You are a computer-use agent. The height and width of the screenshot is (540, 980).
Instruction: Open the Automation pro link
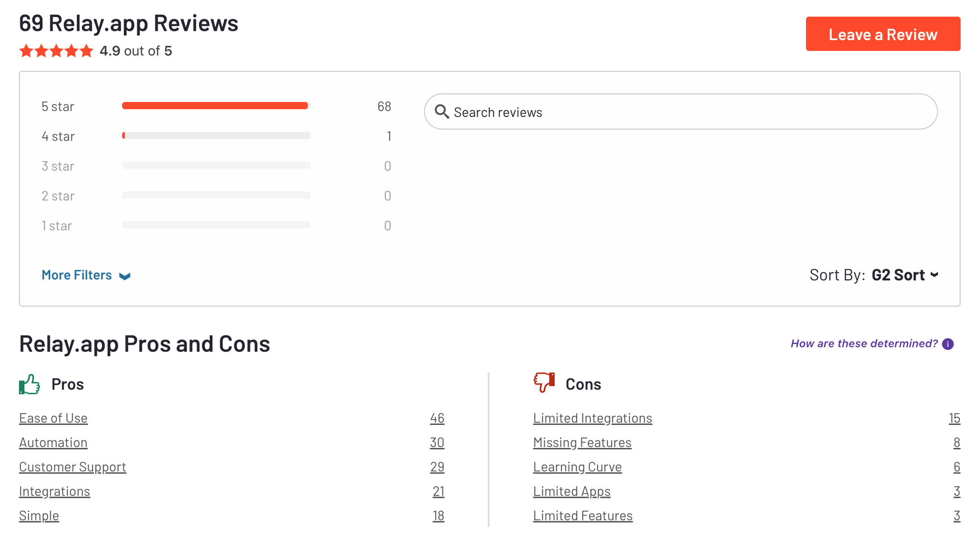[x=53, y=443]
